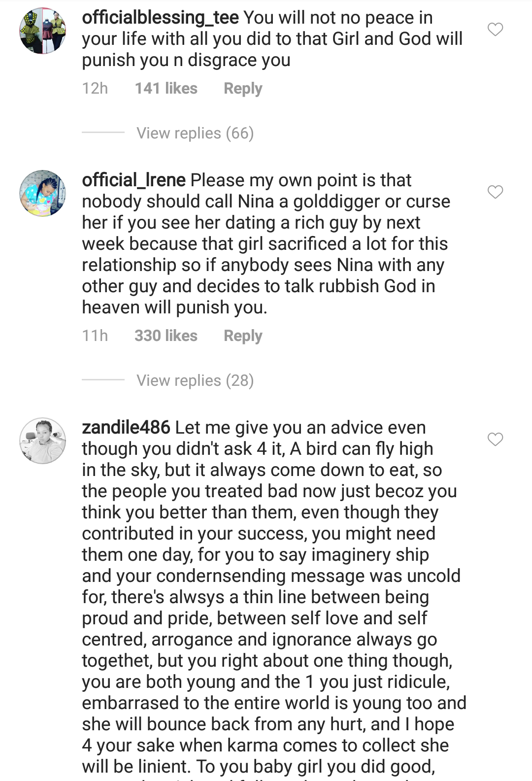The height and width of the screenshot is (781, 532).
Task: Expand View replies (66)
Action: 195,133
